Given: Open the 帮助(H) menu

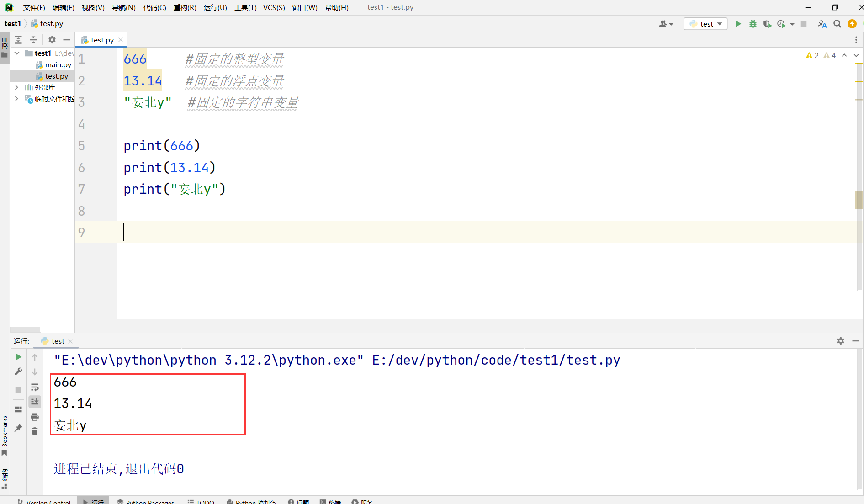Looking at the screenshot, I should (x=336, y=7).
